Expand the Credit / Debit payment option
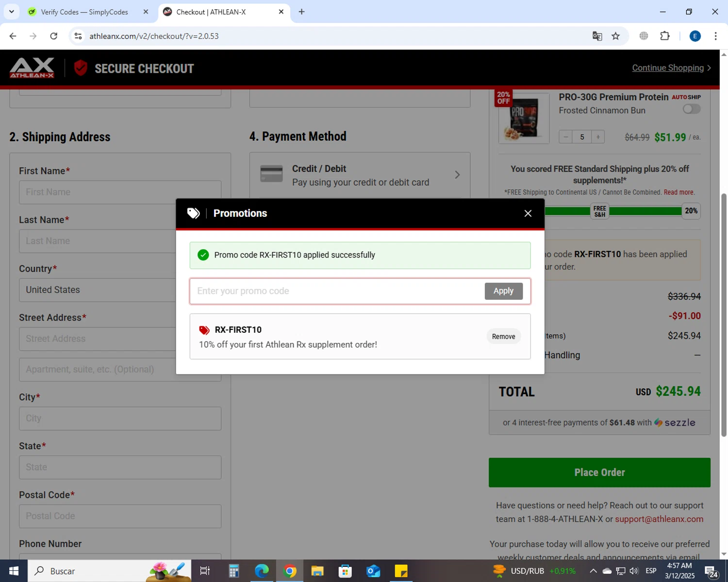 360,175
